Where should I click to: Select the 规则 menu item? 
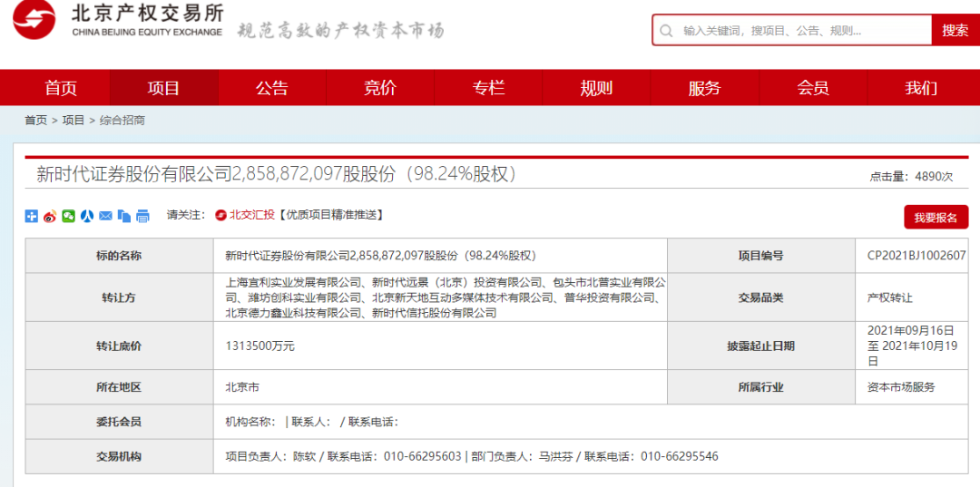596,88
